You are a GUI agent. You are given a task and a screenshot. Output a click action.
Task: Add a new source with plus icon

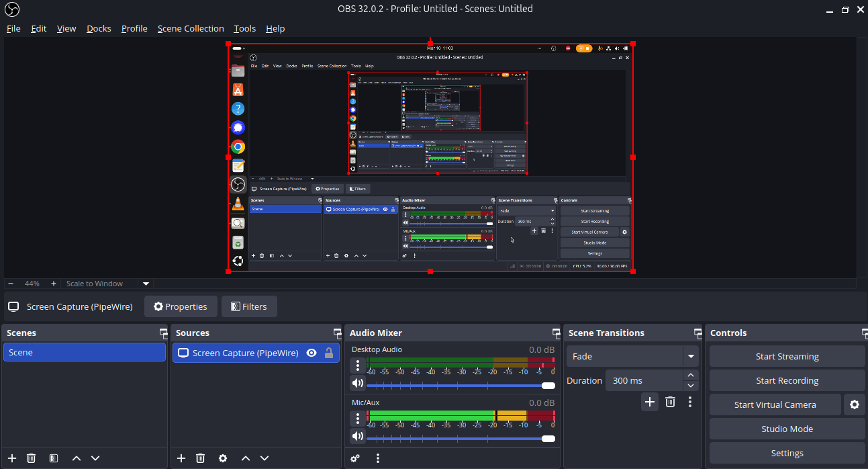pyautogui.click(x=181, y=458)
